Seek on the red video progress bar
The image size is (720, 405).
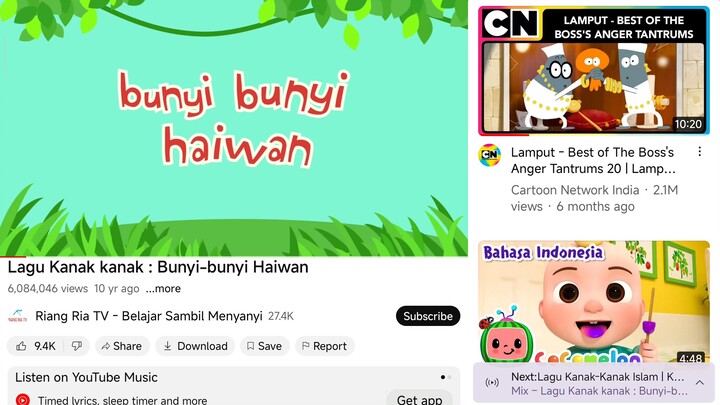tap(234, 256)
